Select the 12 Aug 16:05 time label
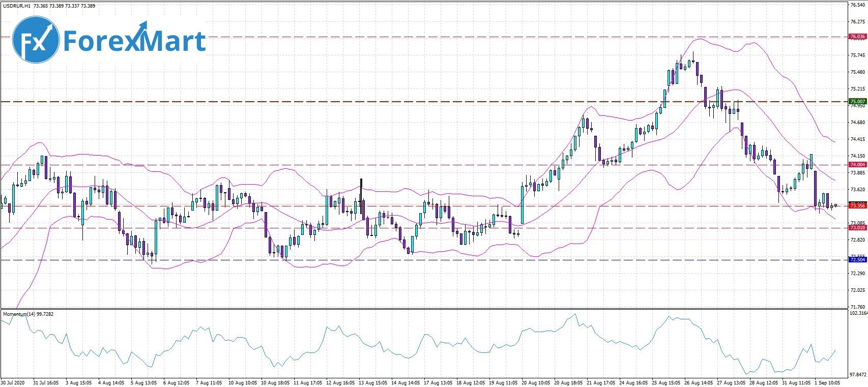 click(340, 382)
